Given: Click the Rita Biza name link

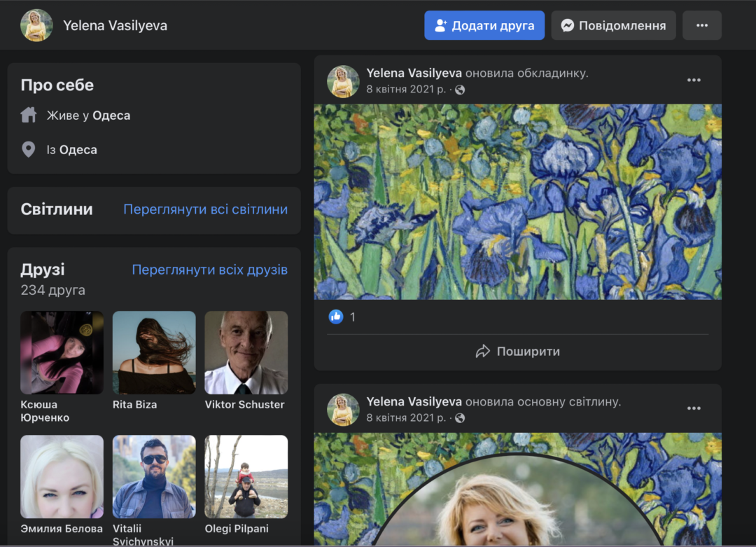Looking at the screenshot, I should pos(135,405).
